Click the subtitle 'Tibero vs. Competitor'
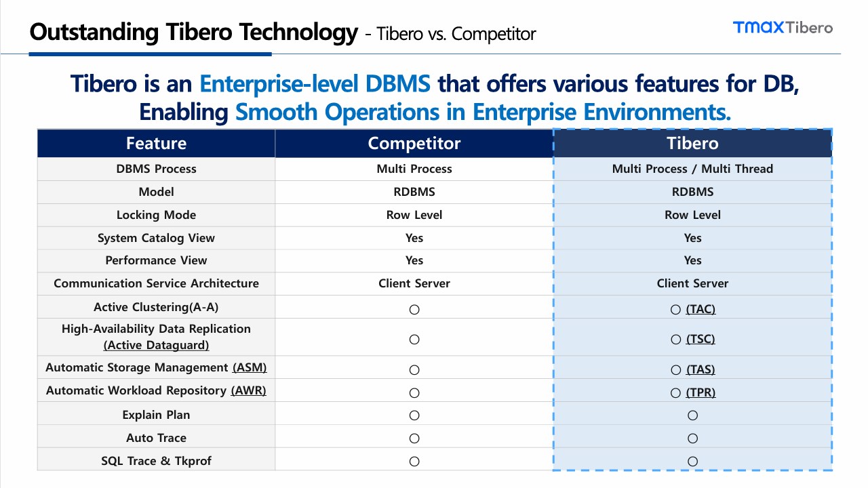Image resolution: width=868 pixels, height=488 pixels. (x=456, y=33)
